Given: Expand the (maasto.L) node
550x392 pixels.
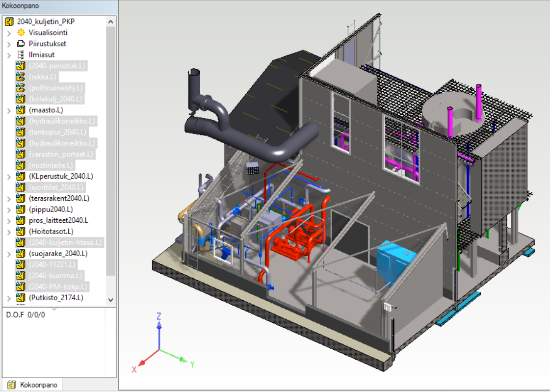Looking at the screenshot, I should click(x=9, y=110).
